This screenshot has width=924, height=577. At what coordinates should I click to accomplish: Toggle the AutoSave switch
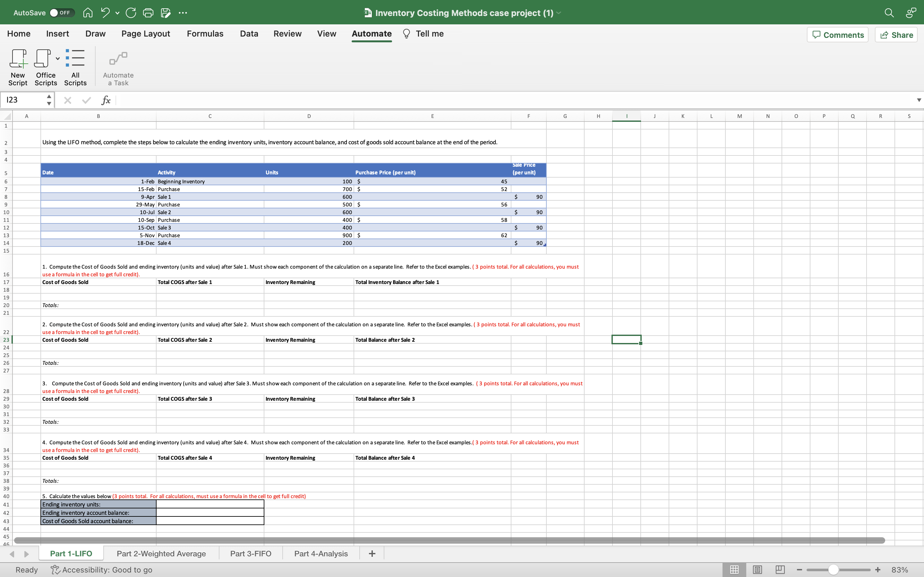click(x=62, y=13)
